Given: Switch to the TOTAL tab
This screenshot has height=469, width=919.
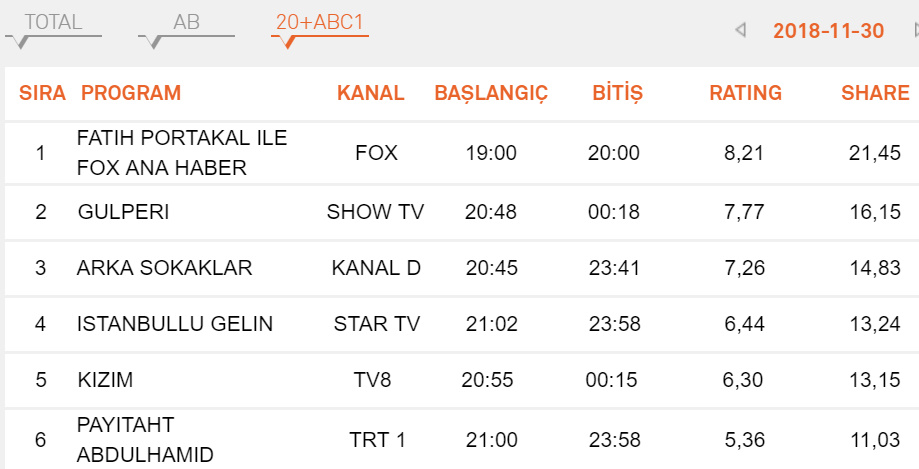Looking at the screenshot, I should 54,23.
